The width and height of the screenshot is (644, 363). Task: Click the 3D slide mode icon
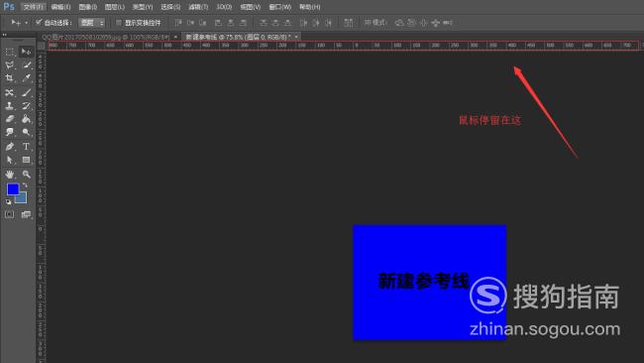pos(435,23)
